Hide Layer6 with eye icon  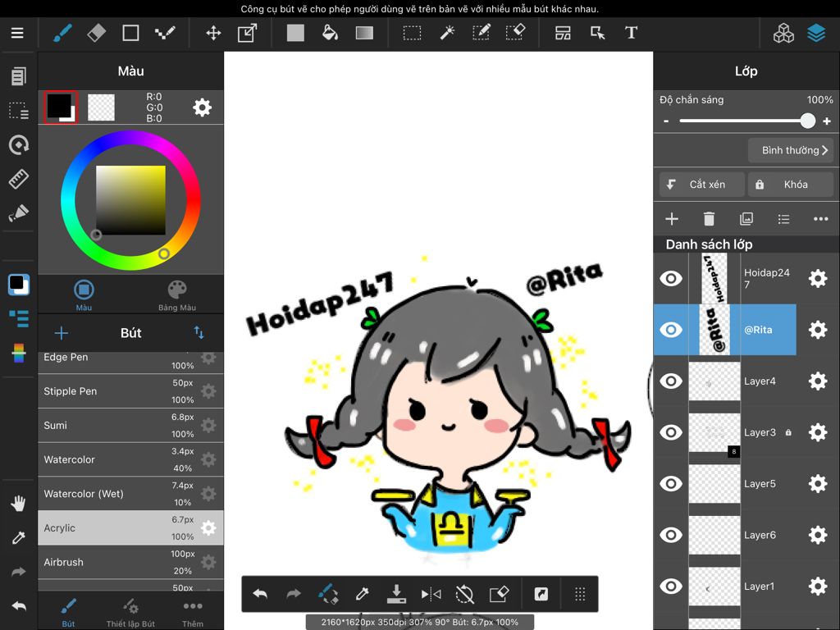(671, 535)
